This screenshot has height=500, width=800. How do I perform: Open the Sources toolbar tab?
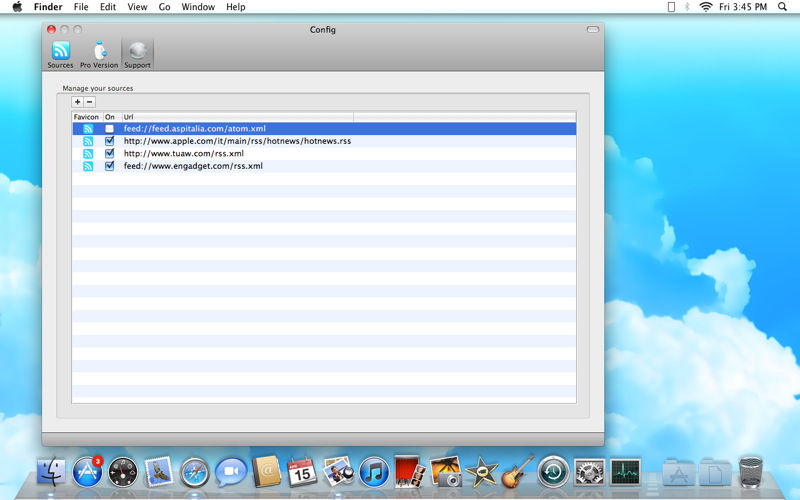pos(60,55)
